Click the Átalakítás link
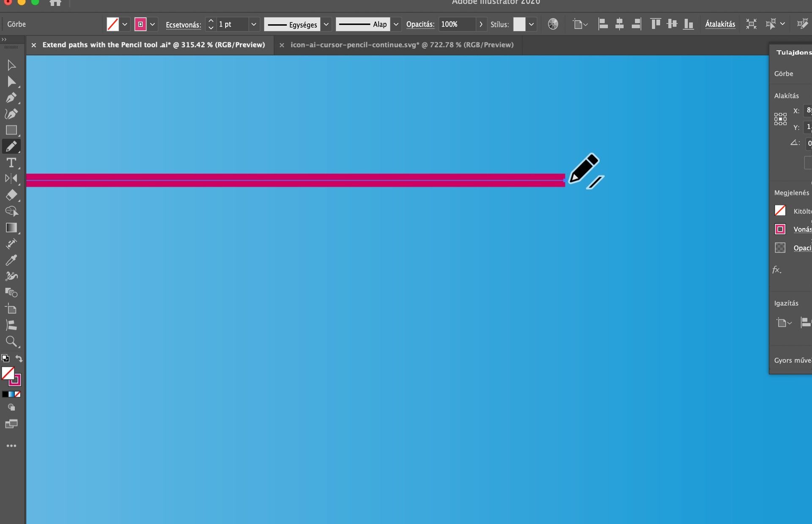 pos(720,25)
